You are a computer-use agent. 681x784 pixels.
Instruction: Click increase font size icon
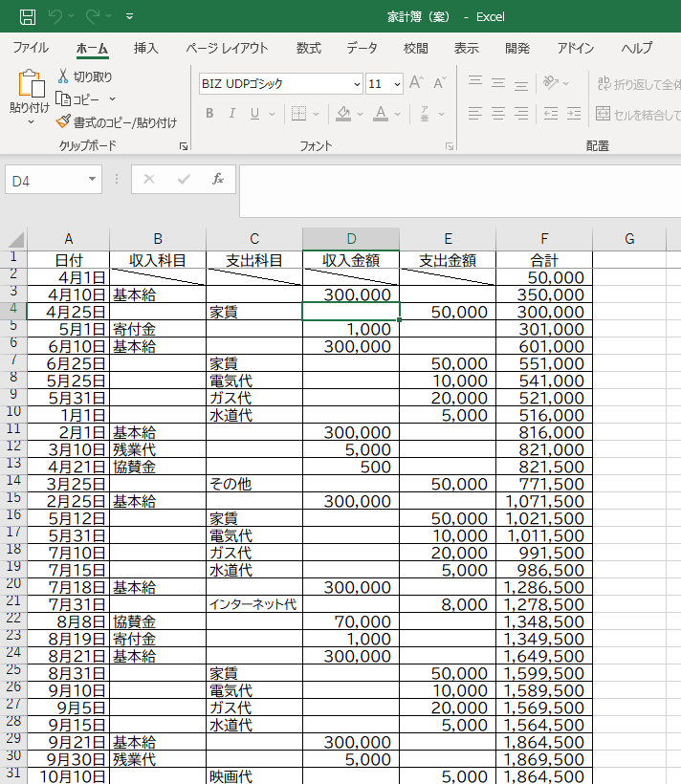coord(416,82)
